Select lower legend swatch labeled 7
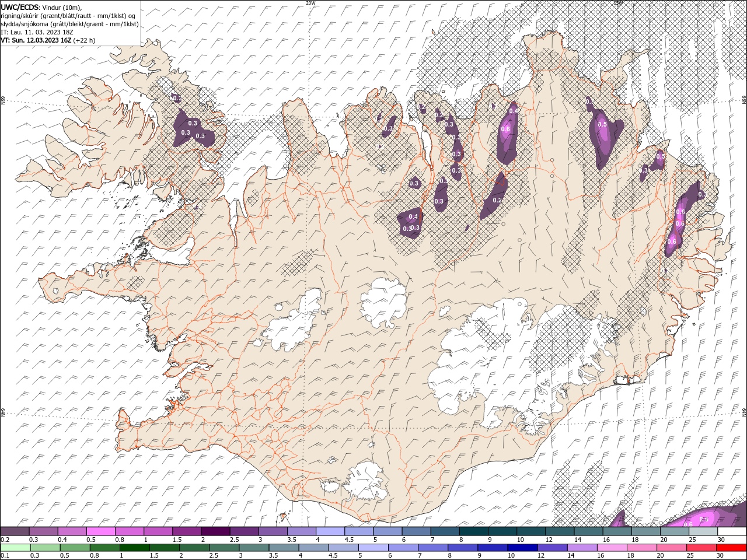Image resolution: width=747 pixels, height=560 pixels. click(x=432, y=548)
